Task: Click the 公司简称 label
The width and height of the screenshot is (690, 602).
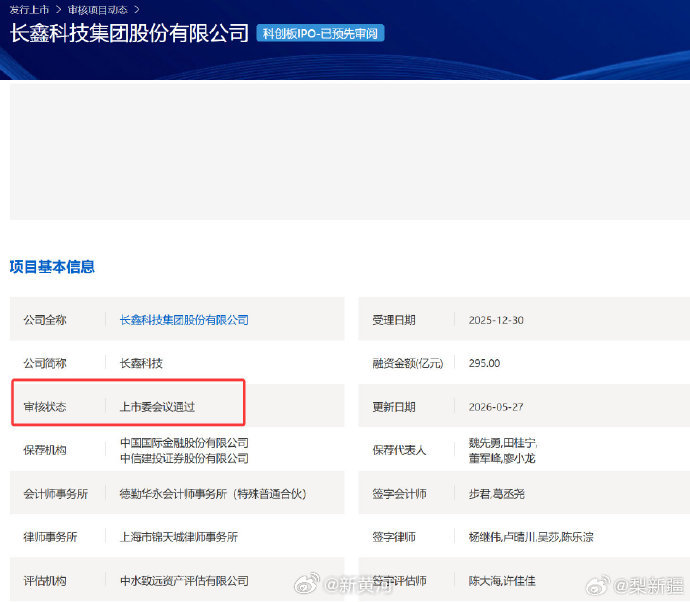Action: pyautogui.click(x=45, y=363)
